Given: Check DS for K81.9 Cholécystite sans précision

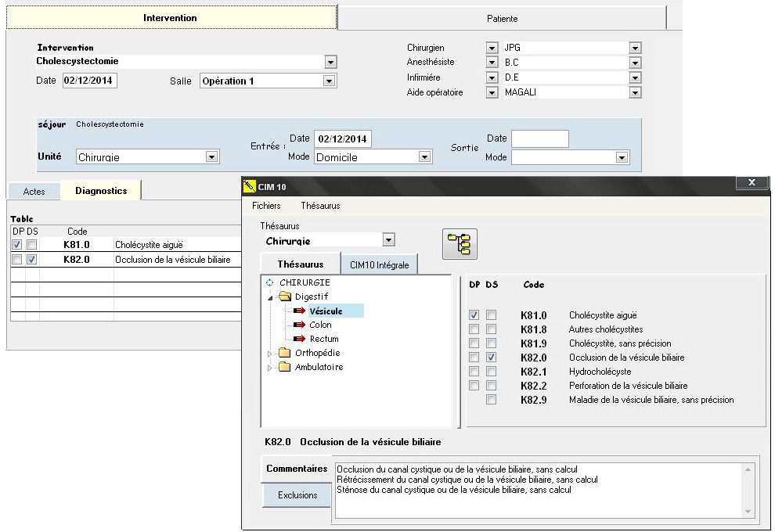Looking at the screenshot, I should click(x=491, y=343).
